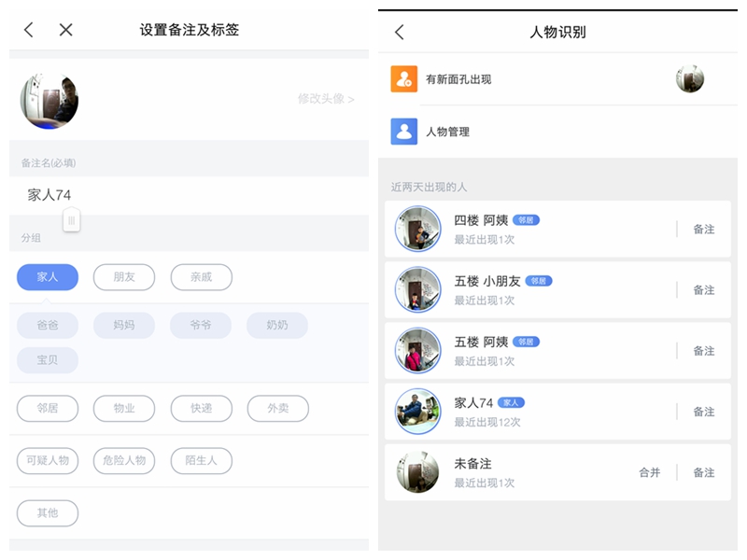Open the 未备注 name text

(472, 464)
